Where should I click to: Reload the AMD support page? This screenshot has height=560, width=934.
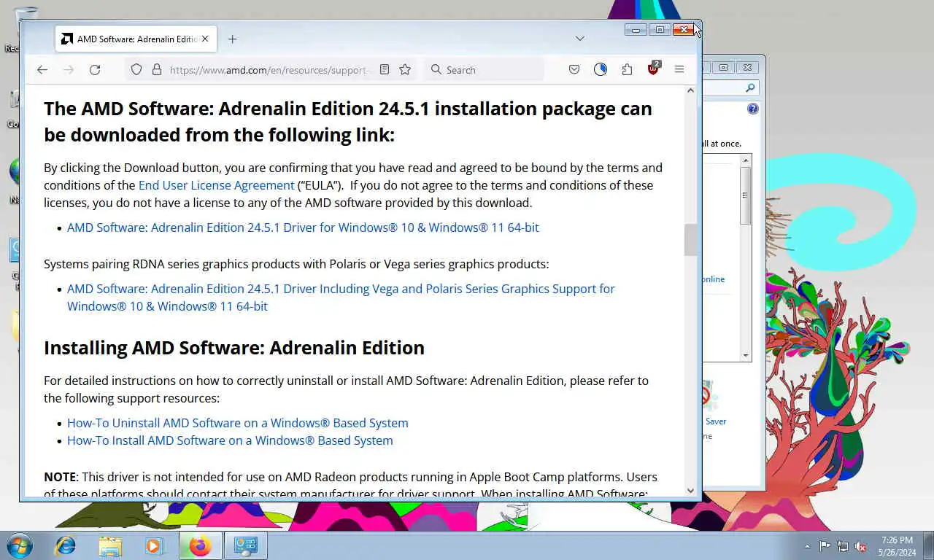95,70
